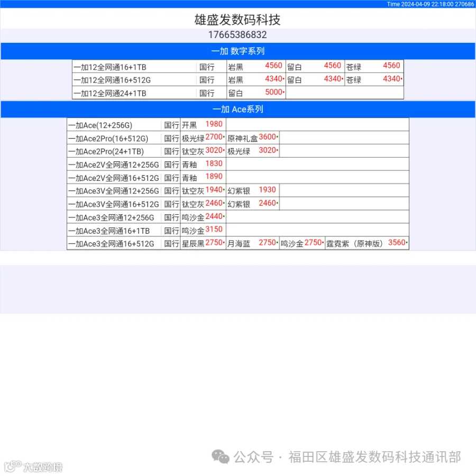
Task: Select model 一加Ace2V全网通12+256G
Action: [x=114, y=165]
